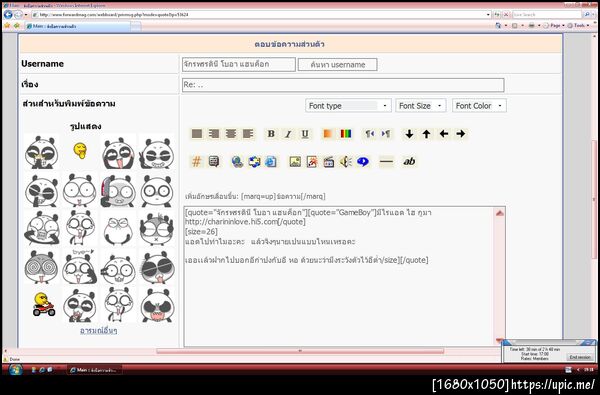Click the IE browser Back button

pos(8,15)
